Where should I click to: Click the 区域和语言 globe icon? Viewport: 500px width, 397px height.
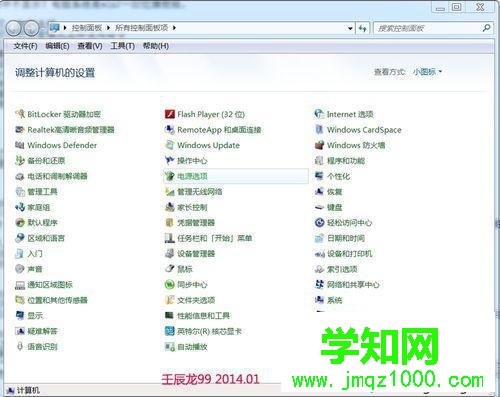tap(20, 238)
